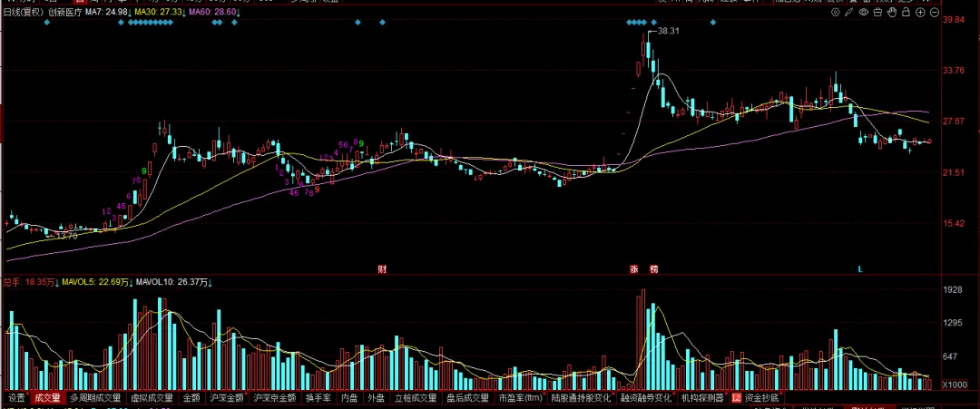Select the 沪深京金额 indicator tab
The image size is (980, 409).
click(x=274, y=398)
